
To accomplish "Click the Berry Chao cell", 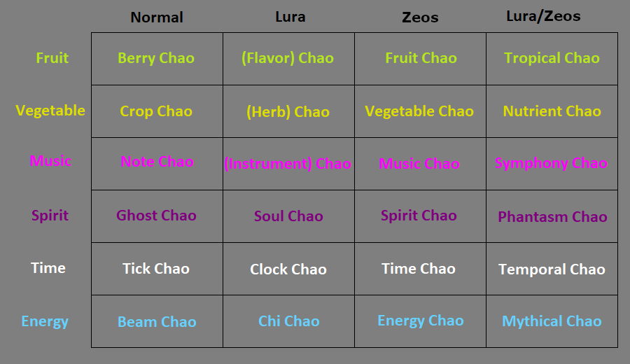I will click(x=157, y=59).
